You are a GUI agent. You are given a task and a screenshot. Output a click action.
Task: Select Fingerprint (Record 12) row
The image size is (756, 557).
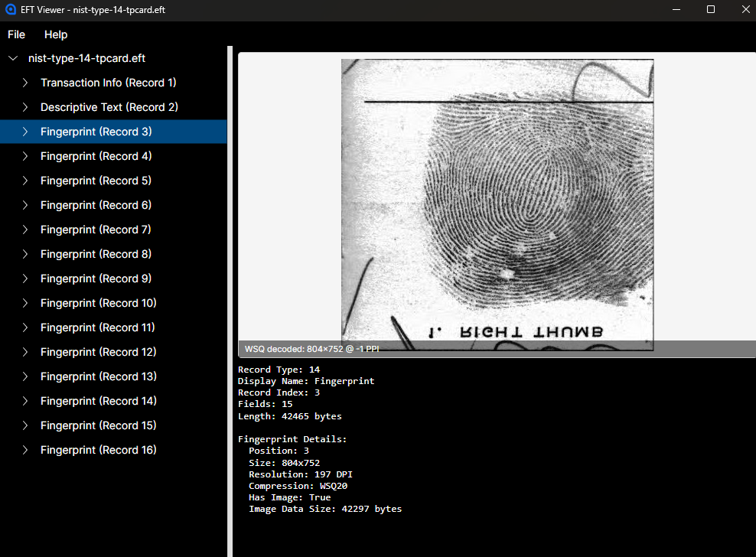[113, 352]
